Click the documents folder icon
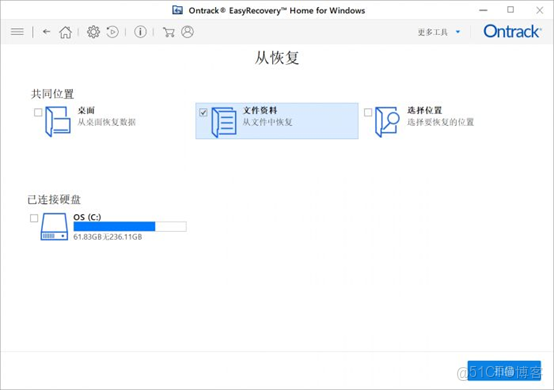This screenshot has width=554, height=390. pos(224,122)
